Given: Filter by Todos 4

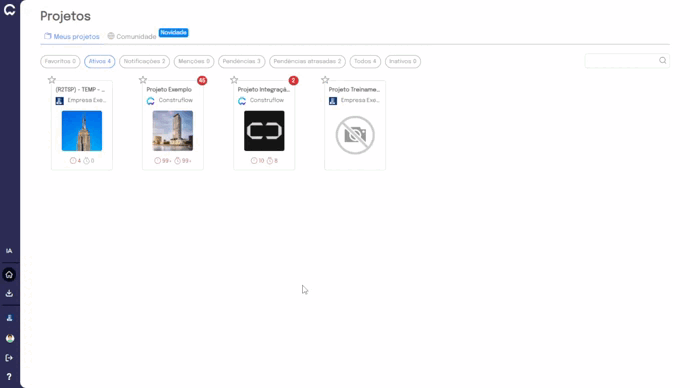Looking at the screenshot, I should tap(365, 61).
